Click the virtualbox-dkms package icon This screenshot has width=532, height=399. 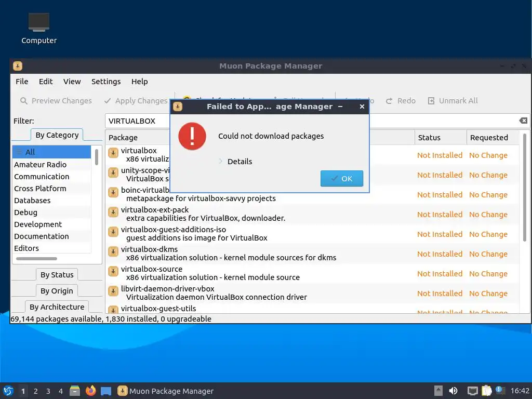point(113,251)
